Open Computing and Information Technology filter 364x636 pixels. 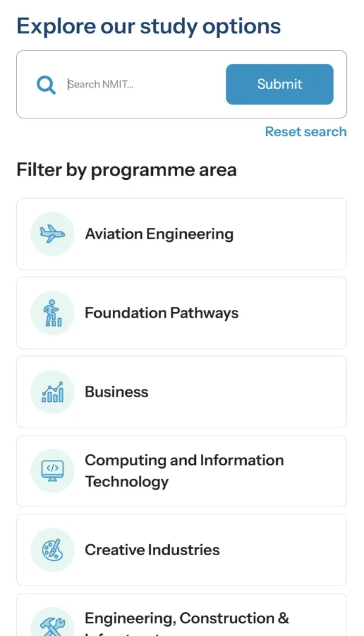182,471
